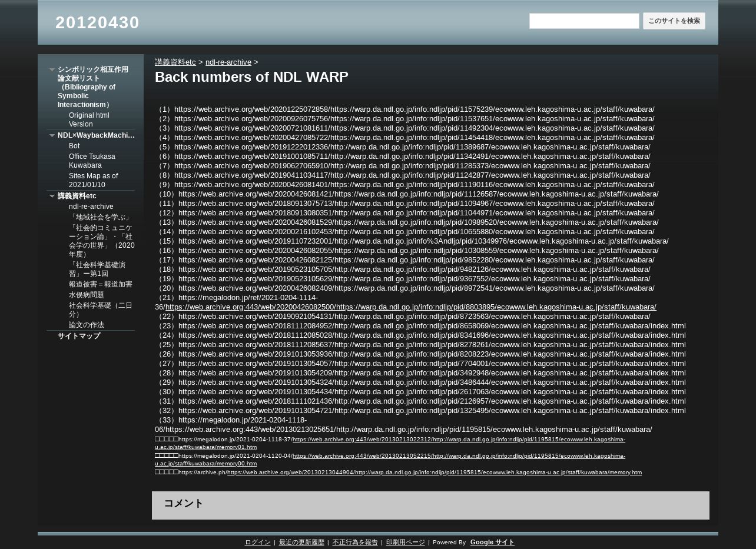Open 「地域社会を学ぶ」 sidebar link

click(x=100, y=218)
